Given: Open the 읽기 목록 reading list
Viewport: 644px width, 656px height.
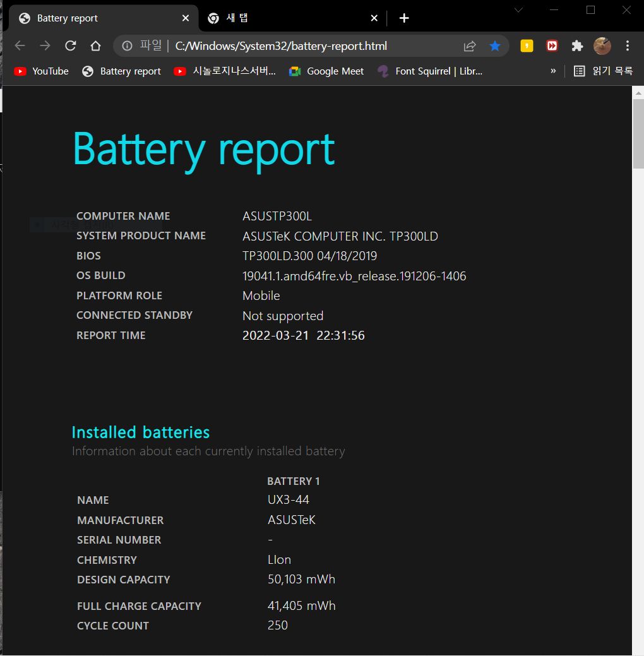Looking at the screenshot, I should point(603,71).
